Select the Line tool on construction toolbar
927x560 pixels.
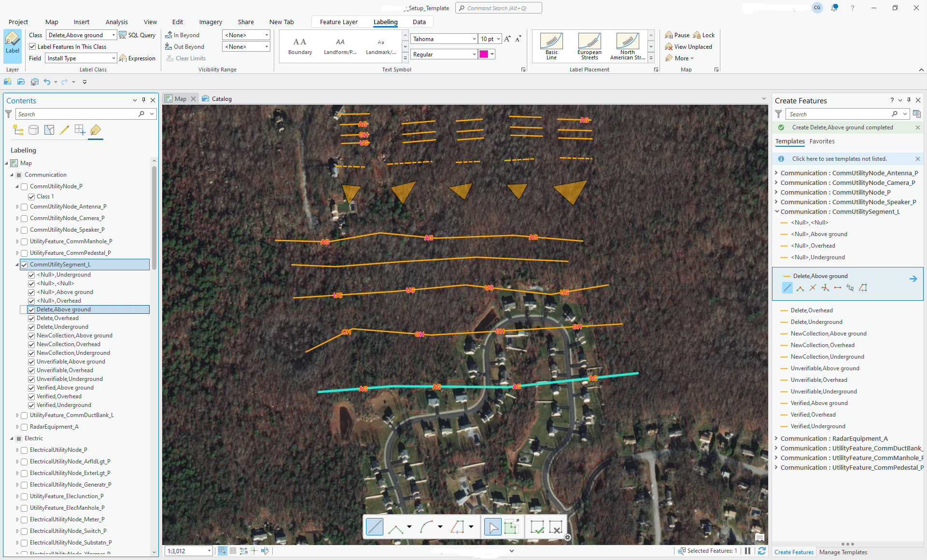click(375, 527)
